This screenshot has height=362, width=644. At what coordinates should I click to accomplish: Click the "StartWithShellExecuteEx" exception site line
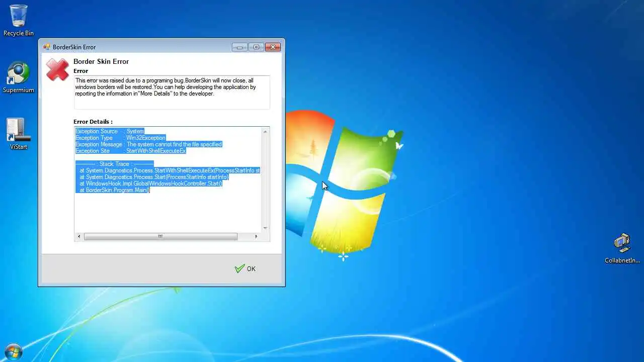click(131, 151)
